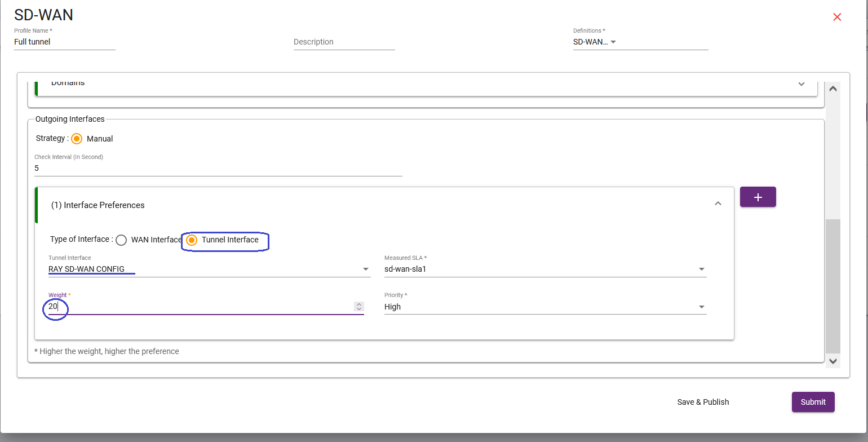Image resolution: width=868 pixels, height=442 pixels.
Task: Click the (1) Interface Preferences header text
Action: (x=98, y=205)
